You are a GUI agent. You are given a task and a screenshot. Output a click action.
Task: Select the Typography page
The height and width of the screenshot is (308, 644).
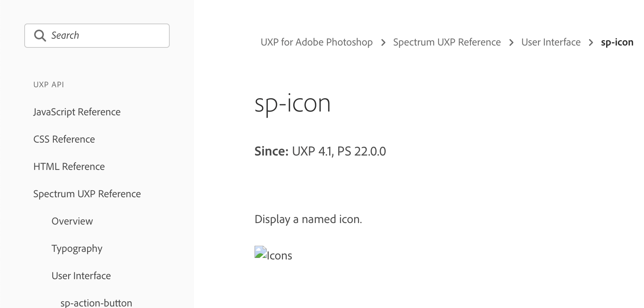(77, 248)
